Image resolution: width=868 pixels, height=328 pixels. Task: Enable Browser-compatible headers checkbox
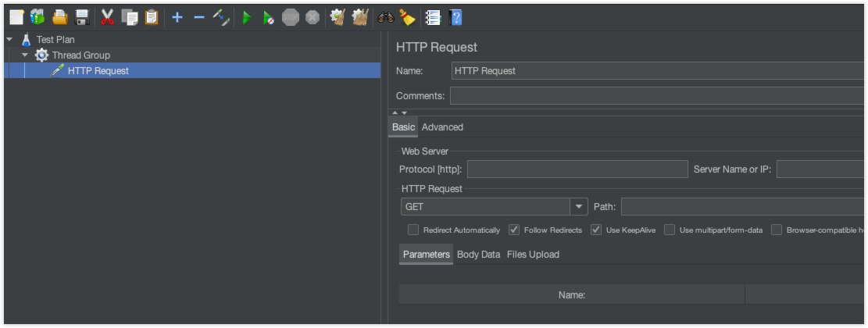[777, 230]
